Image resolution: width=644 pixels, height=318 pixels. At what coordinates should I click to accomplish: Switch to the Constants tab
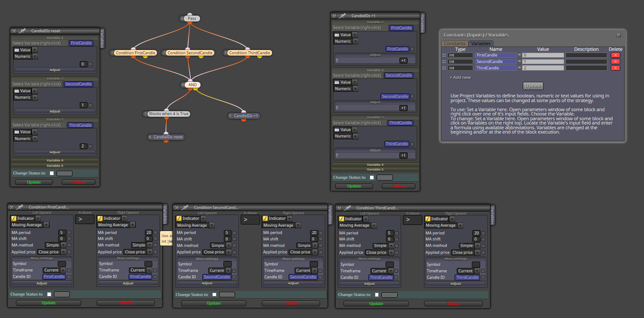click(455, 44)
